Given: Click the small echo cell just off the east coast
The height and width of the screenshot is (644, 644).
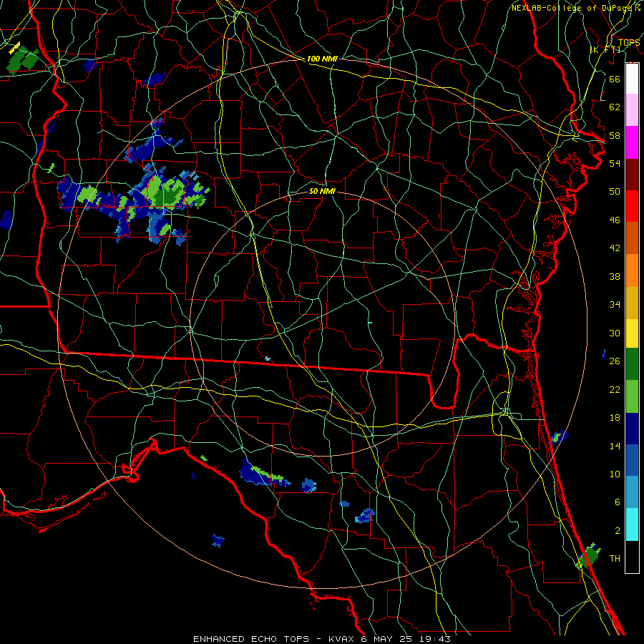Looking at the screenshot, I should pyautogui.click(x=559, y=437).
